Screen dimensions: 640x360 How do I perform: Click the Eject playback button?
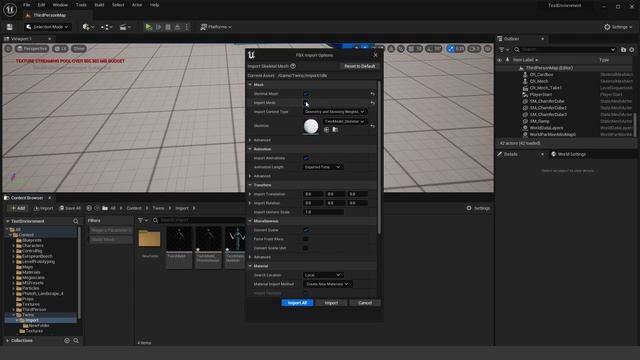[x=177, y=27]
